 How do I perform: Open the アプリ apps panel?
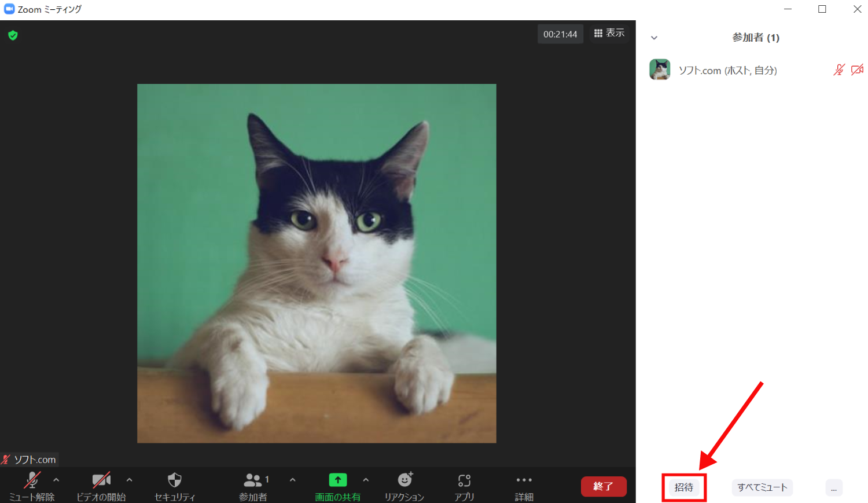[x=464, y=487]
